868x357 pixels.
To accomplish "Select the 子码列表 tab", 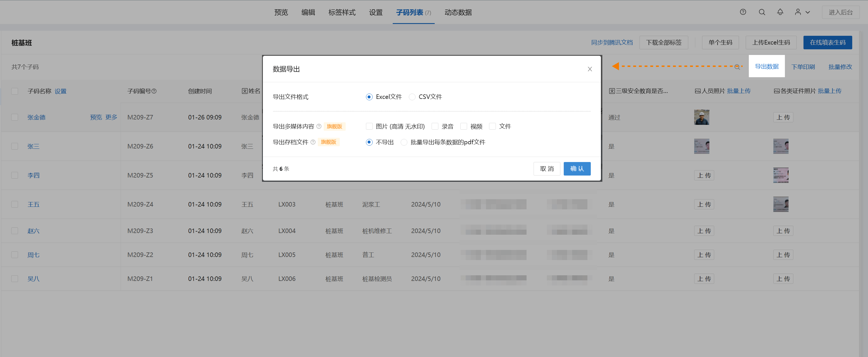I will point(413,13).
